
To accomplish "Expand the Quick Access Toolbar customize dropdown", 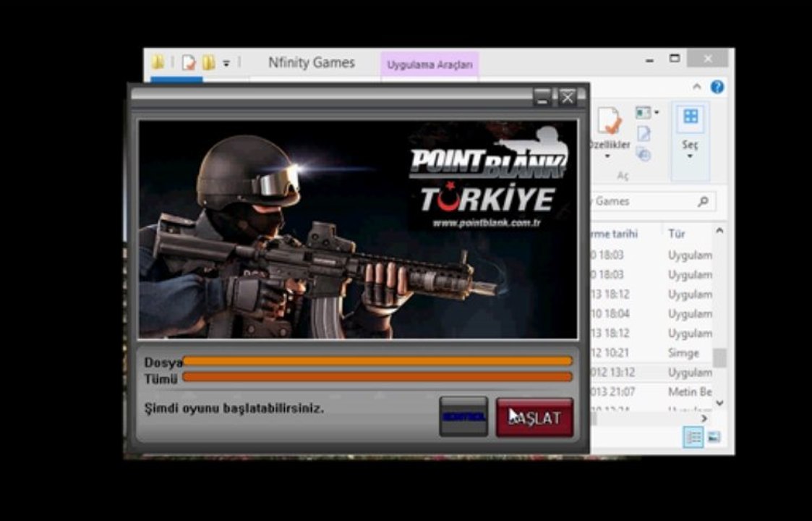I will (x=226, y=63).
